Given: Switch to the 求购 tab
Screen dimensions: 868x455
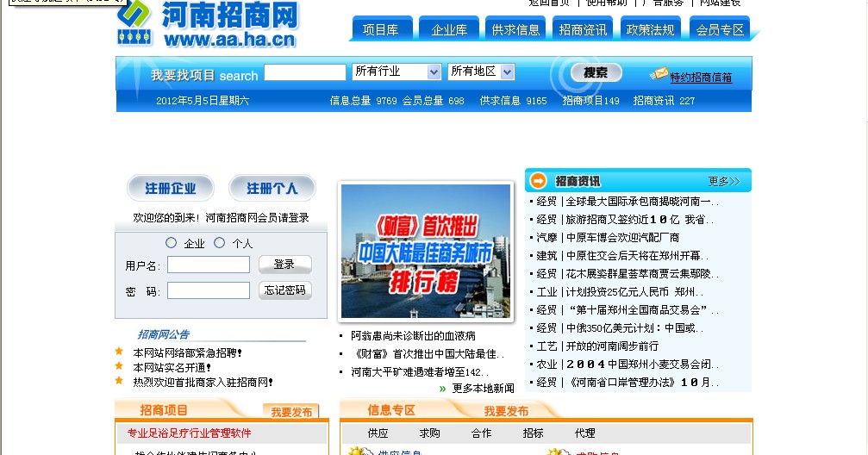Looking at the screenshot, I should click(x=429, y=433).
